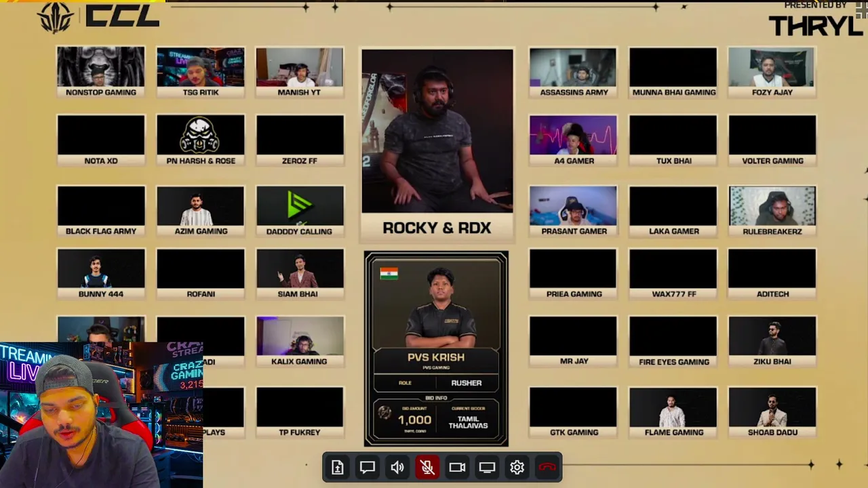Select the PRASANT GAMER tile

click(x=574, y=211)
